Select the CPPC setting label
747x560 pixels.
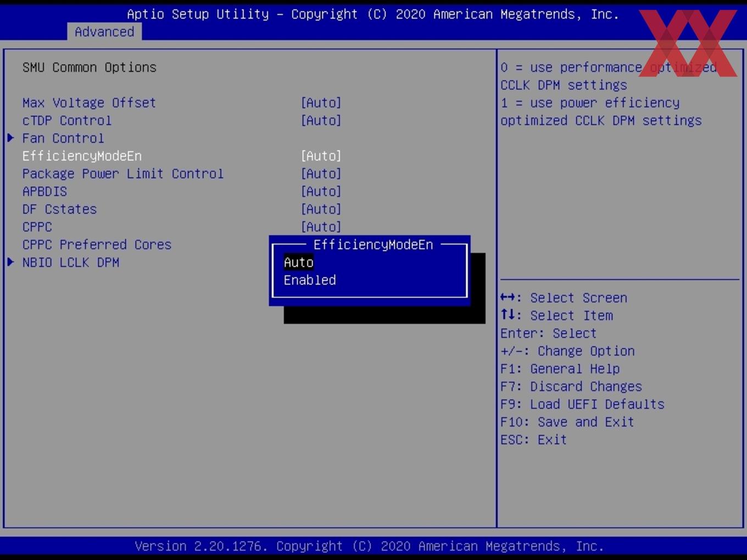37,227
